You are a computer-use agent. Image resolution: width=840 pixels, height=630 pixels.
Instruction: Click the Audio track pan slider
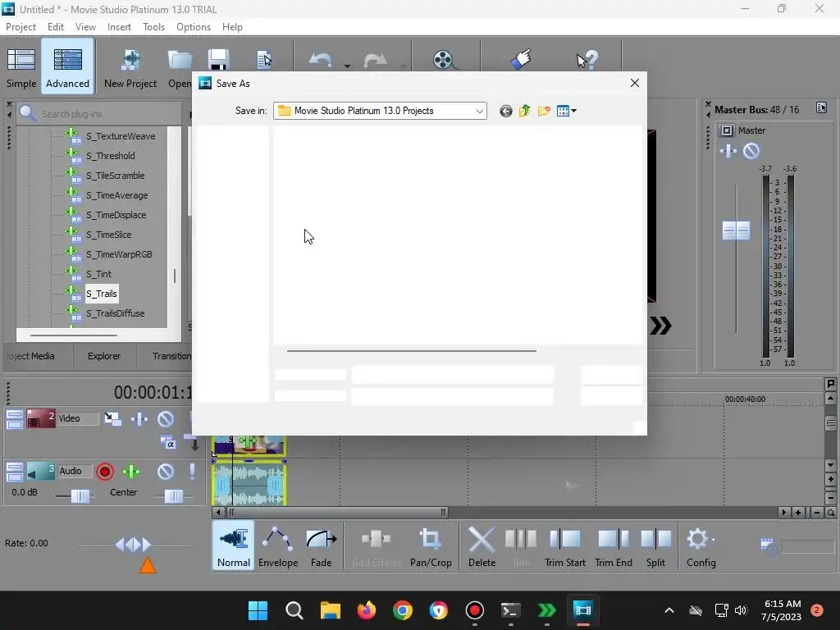174,496
